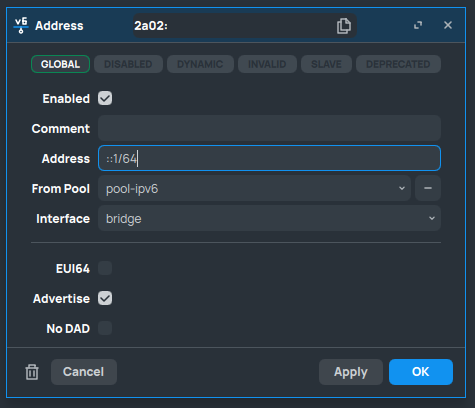The height and width of the screenshot is (408, 475).
Task: Delete this address using trash icon
Action: [x=32, y=372]
